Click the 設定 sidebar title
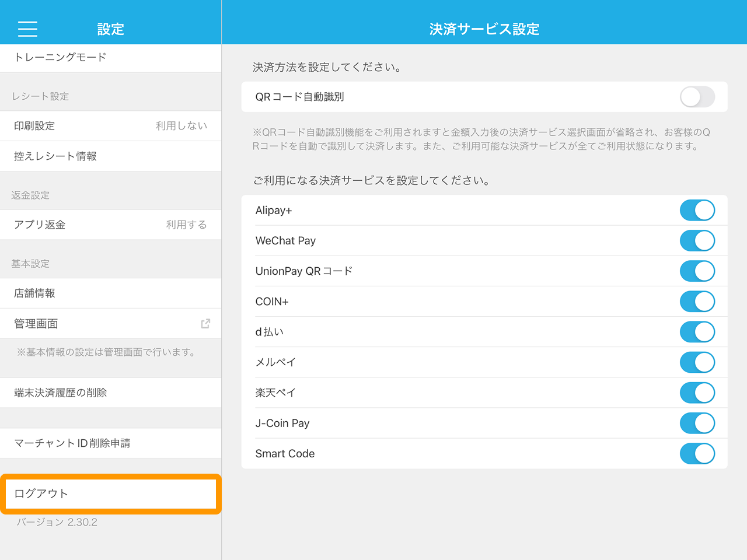Screen dimensions: 747x560 tap(111, 29)
